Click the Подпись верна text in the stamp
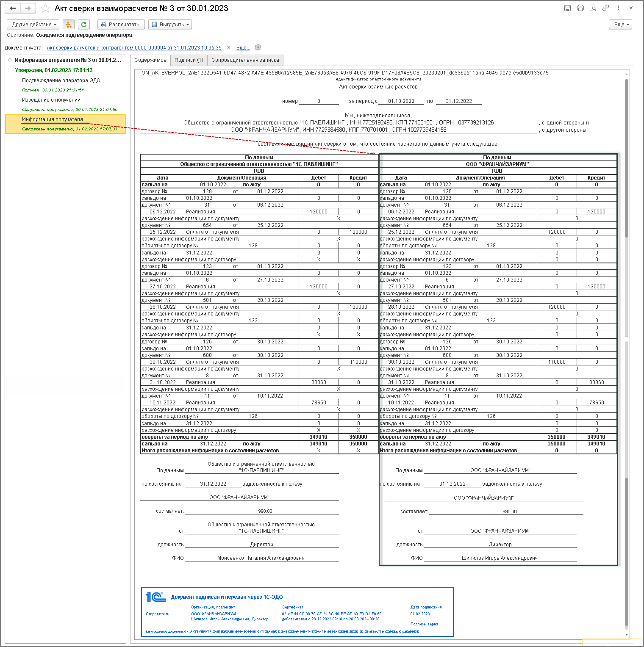 (x=425, y=624)
